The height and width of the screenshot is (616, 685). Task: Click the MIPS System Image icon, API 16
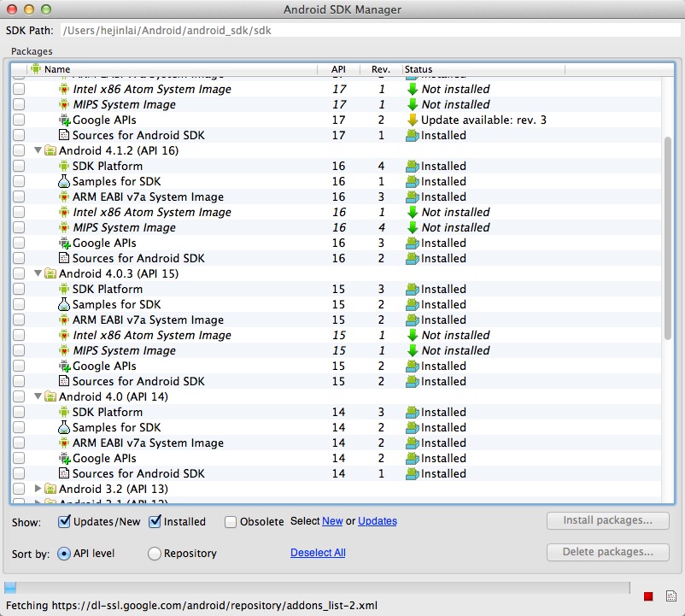(x=64, y=227)
